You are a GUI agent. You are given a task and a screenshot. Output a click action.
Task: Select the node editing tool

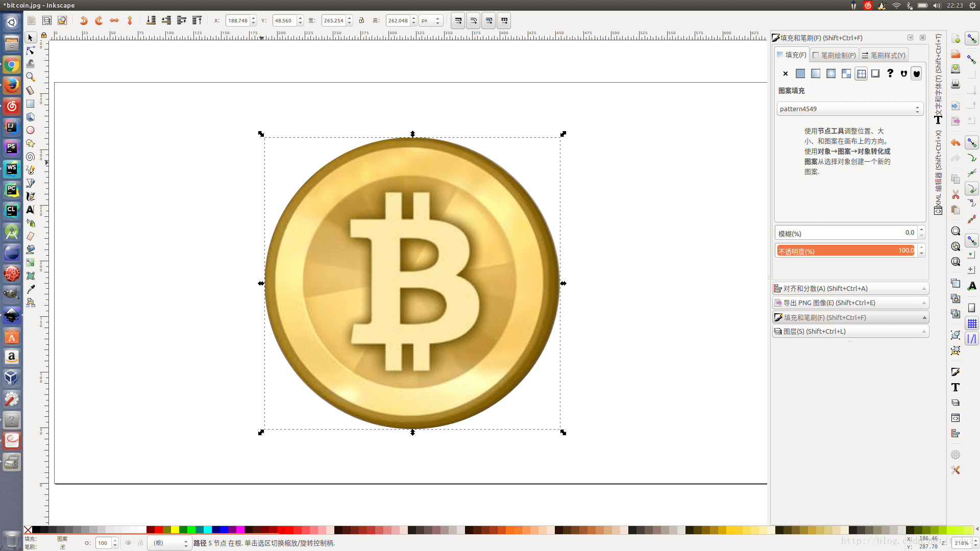click(x=31, y=51)
